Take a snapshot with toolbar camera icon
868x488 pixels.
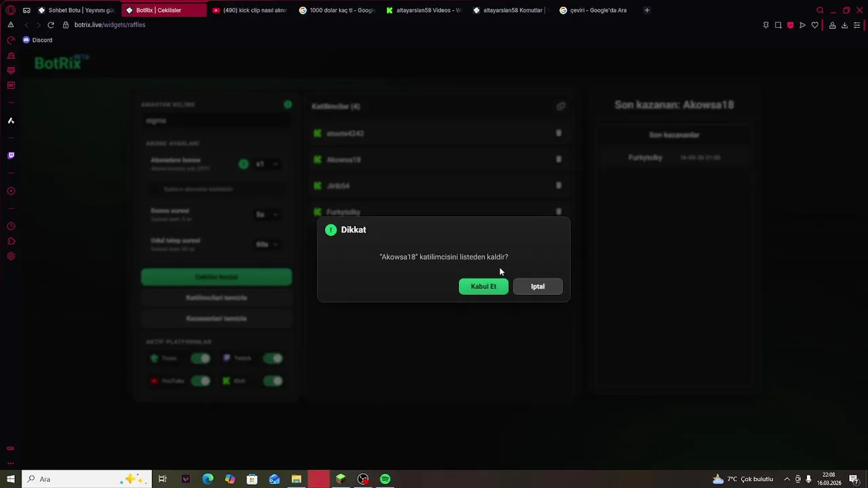[x=778, y=25]
